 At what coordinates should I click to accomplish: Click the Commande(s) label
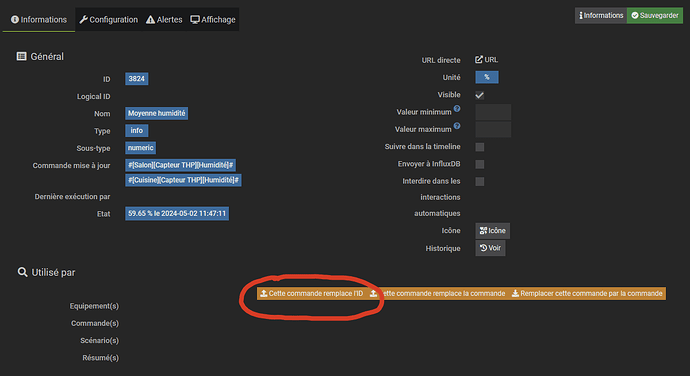(x=95, y=323)
